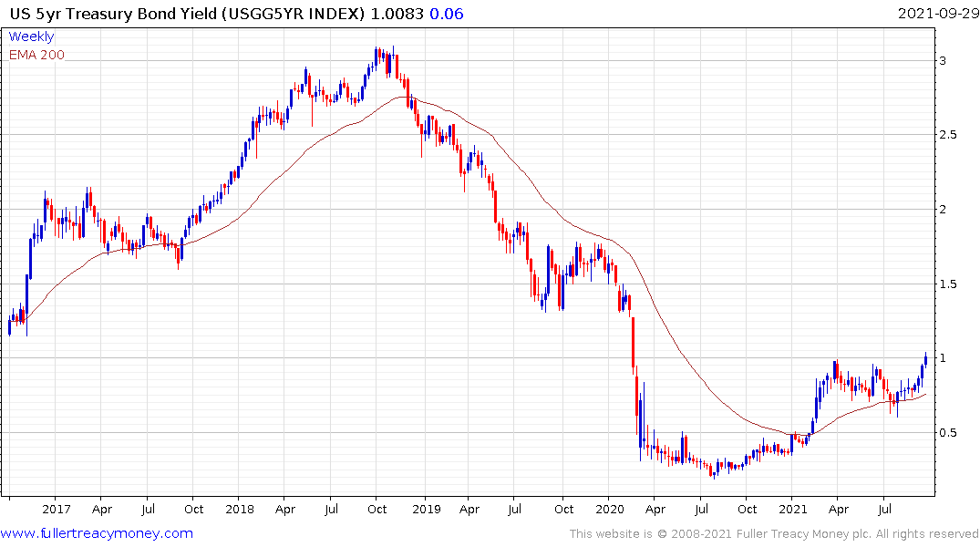Click the 2.5 value on yield axis

pos(948,135)
